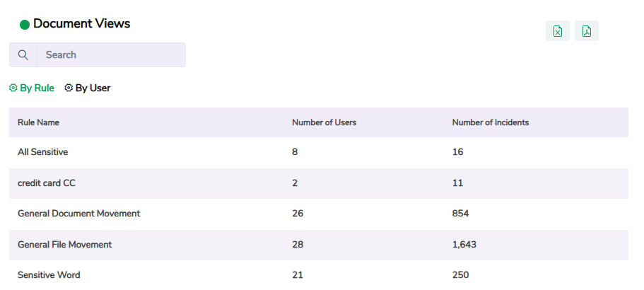Export table to PDF file

point(587,31)
